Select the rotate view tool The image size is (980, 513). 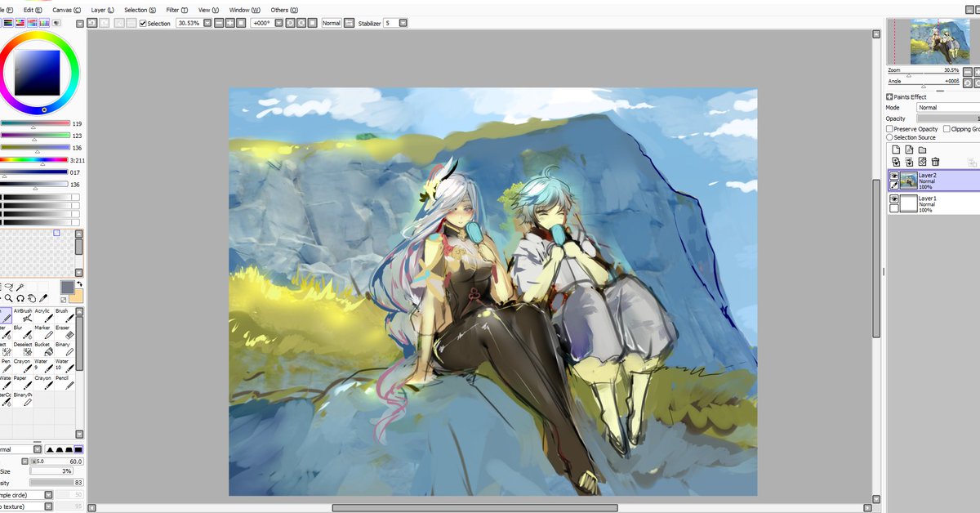20,298
